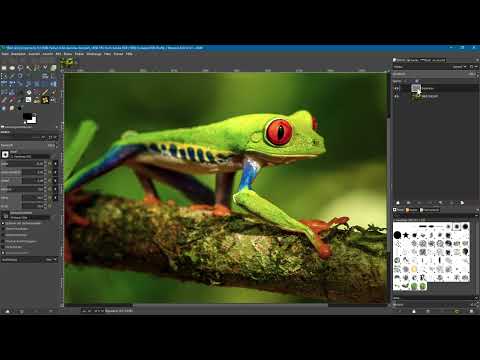Adjust the layer opacity slider
This screenshot has height=360, width=480.
pyautogui.click(x=434, y=74)
